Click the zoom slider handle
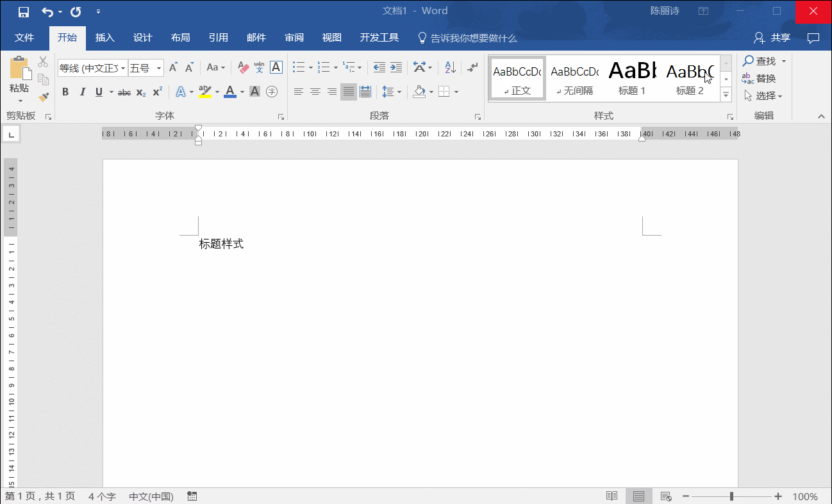Viewport: 832px width, 504px height. click(731, 496)
